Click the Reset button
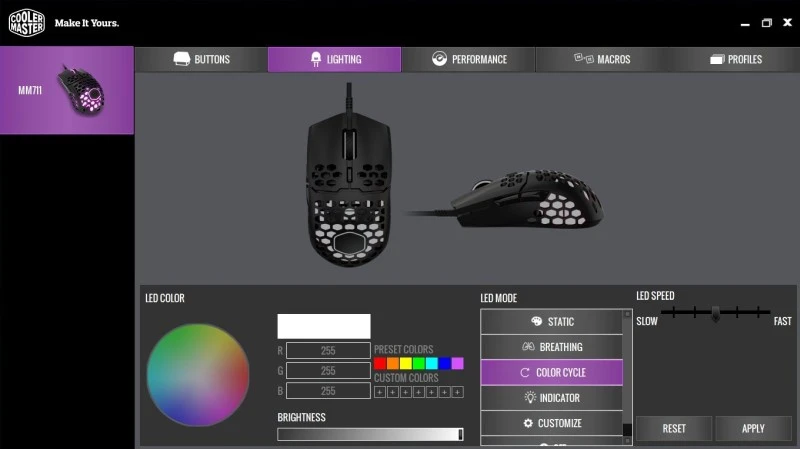 point(674,429)
